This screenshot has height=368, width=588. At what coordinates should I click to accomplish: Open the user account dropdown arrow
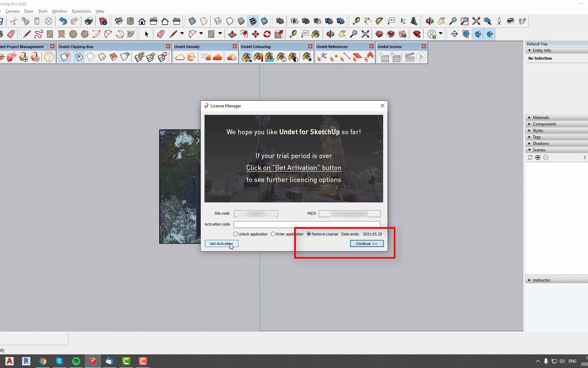point(441,33)
